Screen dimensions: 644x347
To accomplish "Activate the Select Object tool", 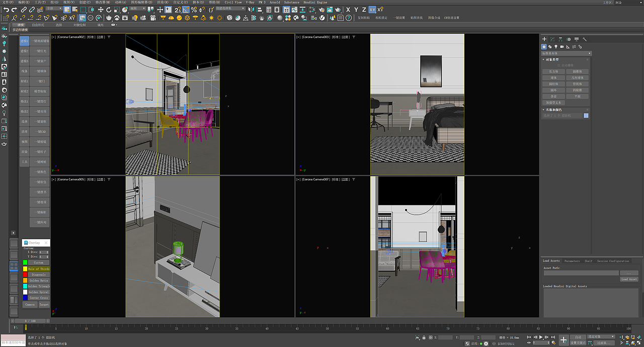I will (67, 9).
